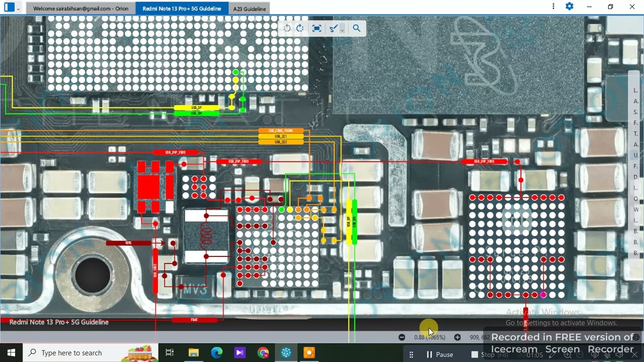Viewport: 644px width, 362px height.
Task: Select the freehand drawing tool
Action: coord(333,28)
